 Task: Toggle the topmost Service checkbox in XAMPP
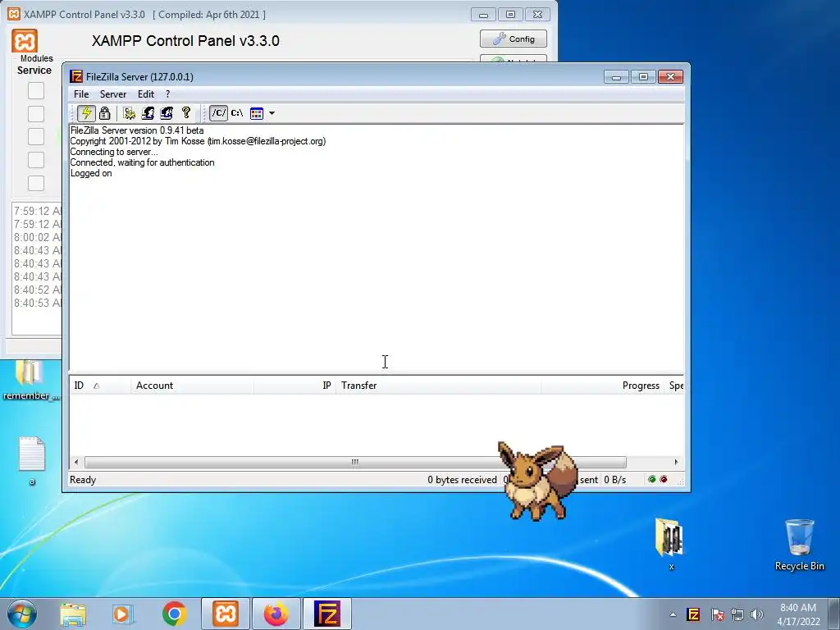36,90
